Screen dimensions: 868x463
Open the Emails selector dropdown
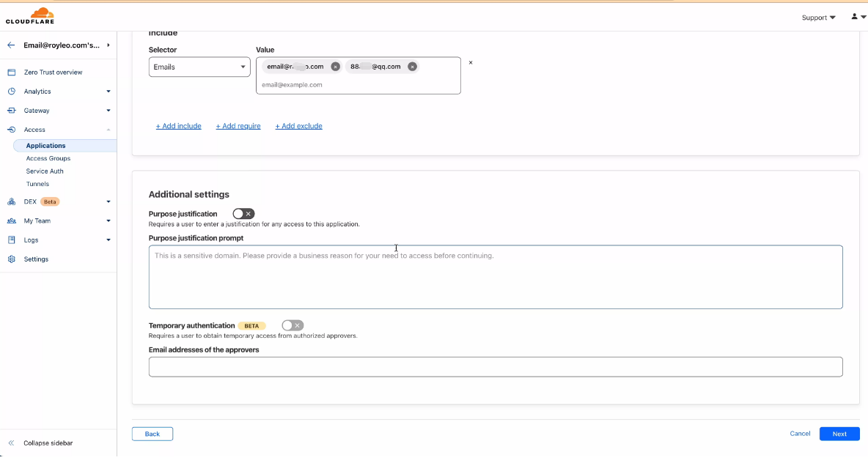point(199,67)
